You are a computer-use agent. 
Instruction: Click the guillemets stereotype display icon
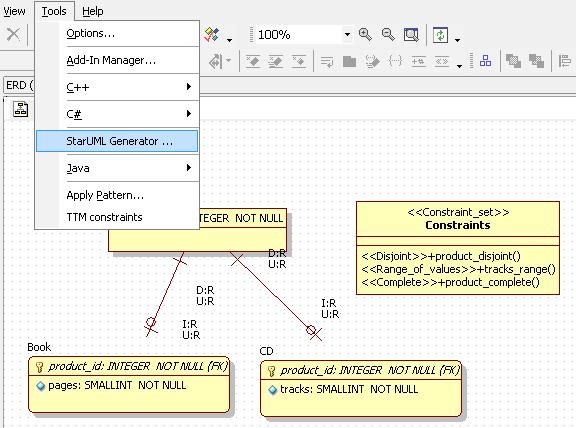pos(442,61)
